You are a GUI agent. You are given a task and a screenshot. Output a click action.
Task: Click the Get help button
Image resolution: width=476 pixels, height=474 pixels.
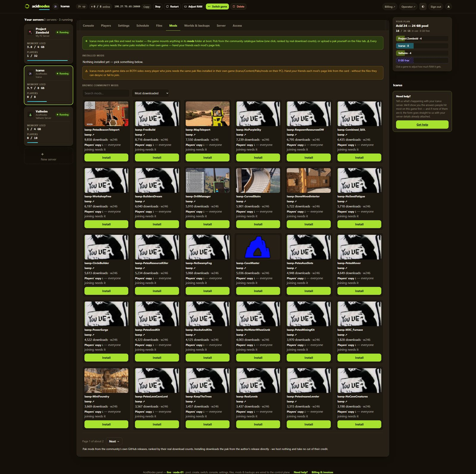click(x=422, y=125)
